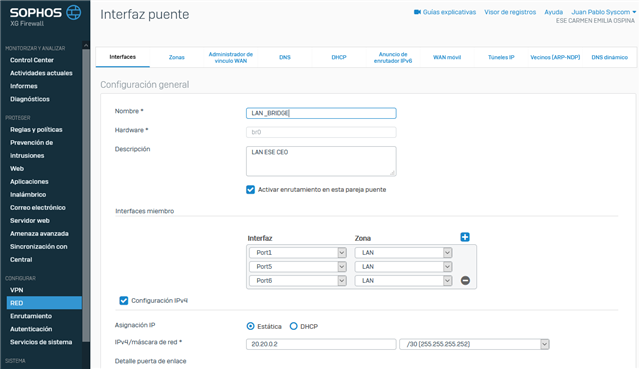Open user menu arrow next to Juan Pablo Syscom
The image size is (640, 369).
[x=634, y=12]
